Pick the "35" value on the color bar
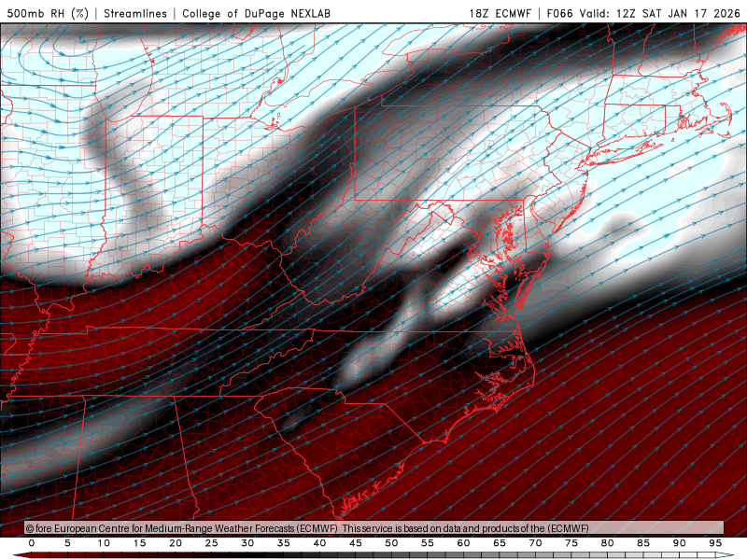The width and height of the screenshot is (747, 560). 284,543
